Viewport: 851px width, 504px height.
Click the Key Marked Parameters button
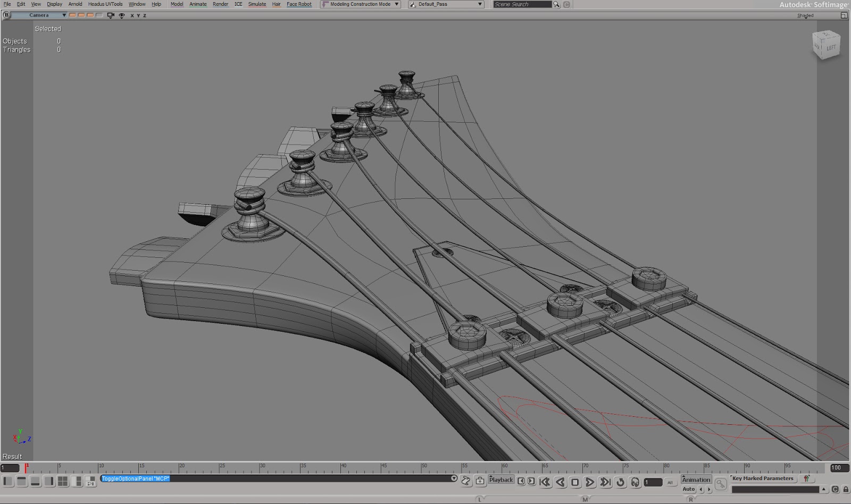(x=762, y=478)
